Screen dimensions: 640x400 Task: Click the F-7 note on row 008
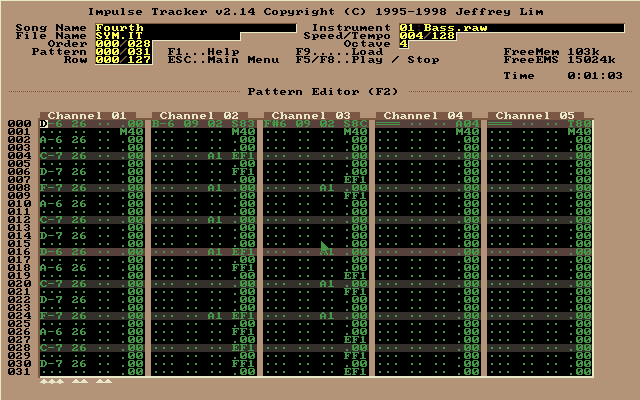(51, 188)
